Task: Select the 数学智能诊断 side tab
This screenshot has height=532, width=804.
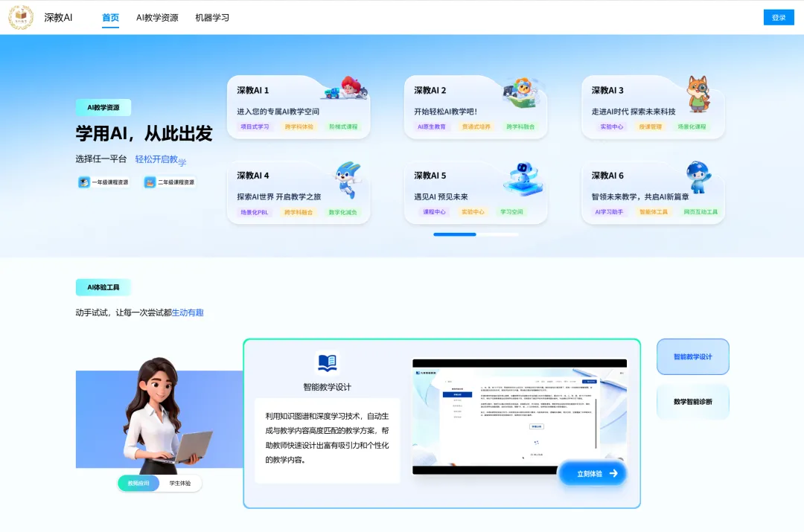Action: pyautogui.click(x=693, y=402)
